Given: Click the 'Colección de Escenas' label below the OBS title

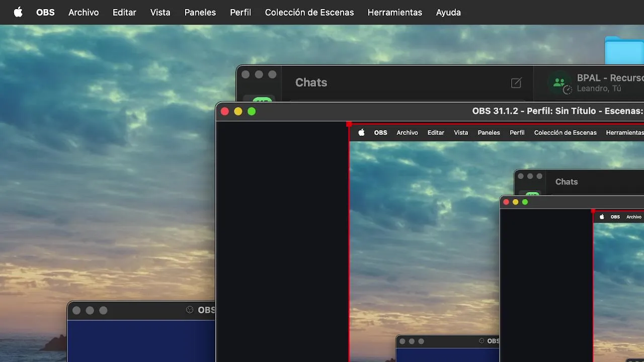Looking at the screenshot, I should point(565,133).
